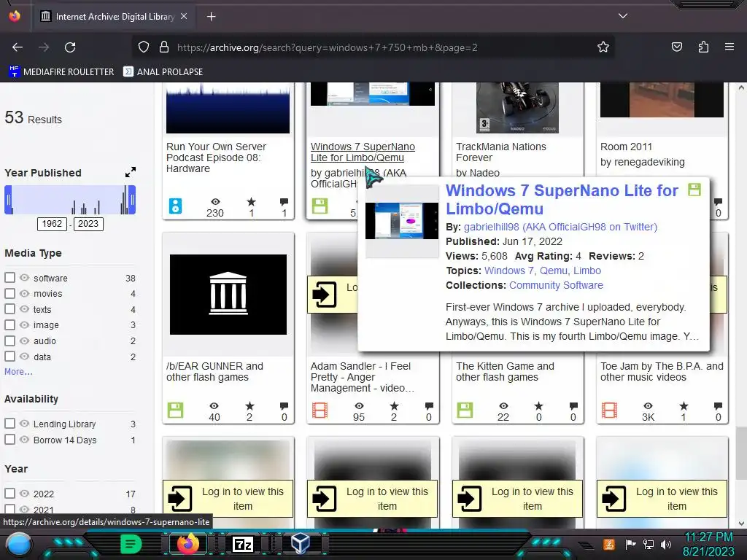Click the green floppy icon in the popup header
This screenshot has height=560, width=747.
click(694, 190)
